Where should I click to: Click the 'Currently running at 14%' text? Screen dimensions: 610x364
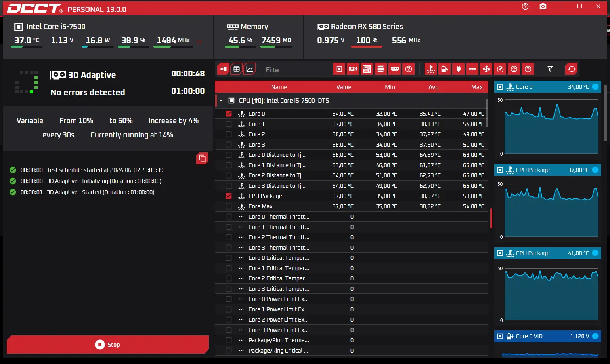pyautogui.click(x=132, y=135)
